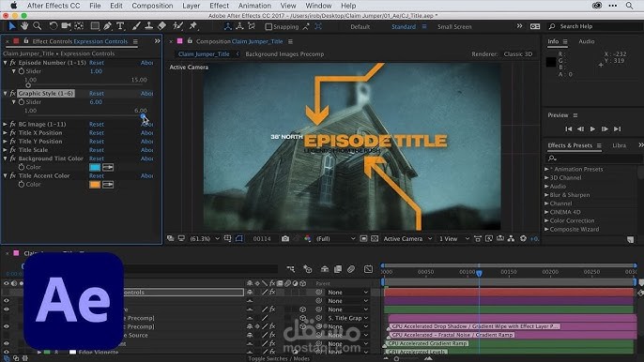Select the Puppet Pin tool

(192, 26)
